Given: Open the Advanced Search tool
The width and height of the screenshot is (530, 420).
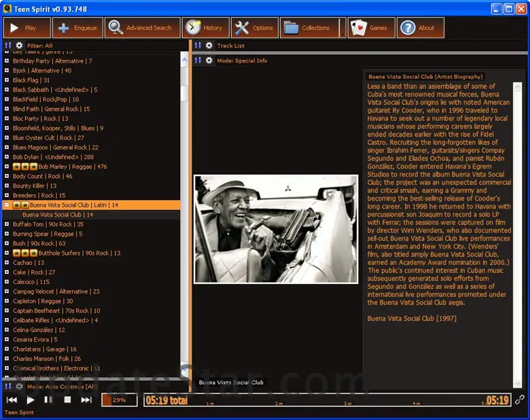Looking at the screenshot, I should tap(143, 28).
